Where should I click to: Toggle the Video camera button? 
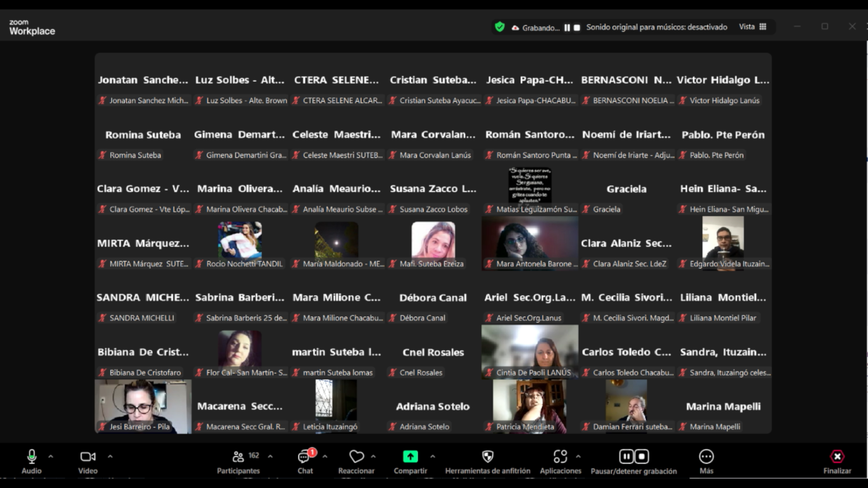[88, 457]
